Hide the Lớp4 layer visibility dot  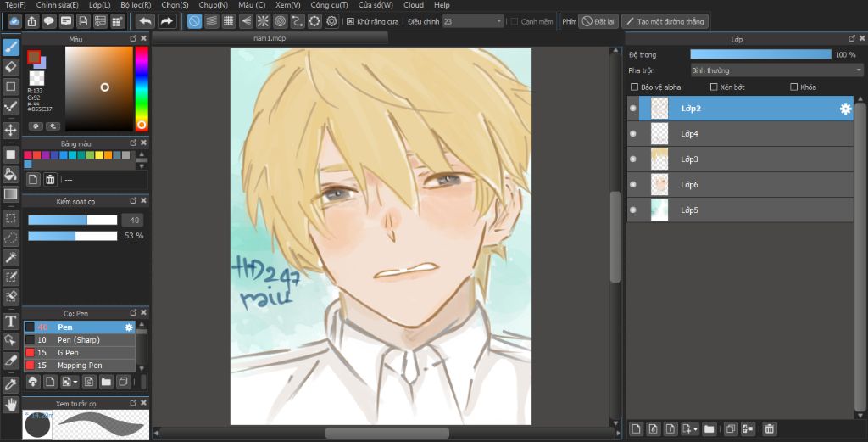(x=633, y=134)
